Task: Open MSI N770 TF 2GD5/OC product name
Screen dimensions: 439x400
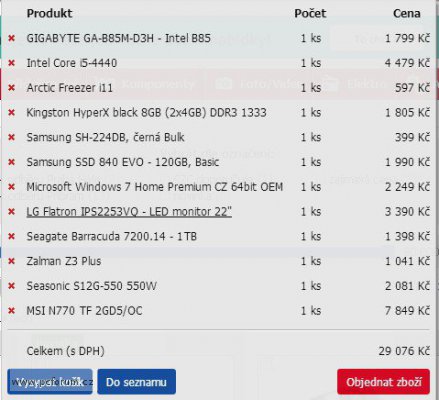Action: (84, 311)
